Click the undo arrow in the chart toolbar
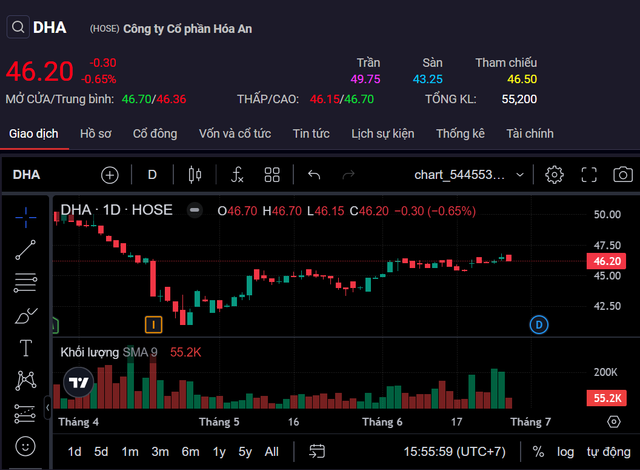 tap(314, 175)
